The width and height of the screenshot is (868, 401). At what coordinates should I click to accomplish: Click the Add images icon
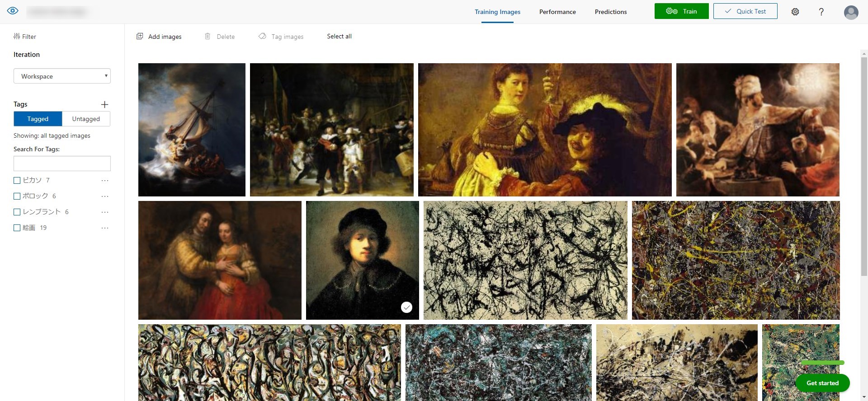[140, 36]
